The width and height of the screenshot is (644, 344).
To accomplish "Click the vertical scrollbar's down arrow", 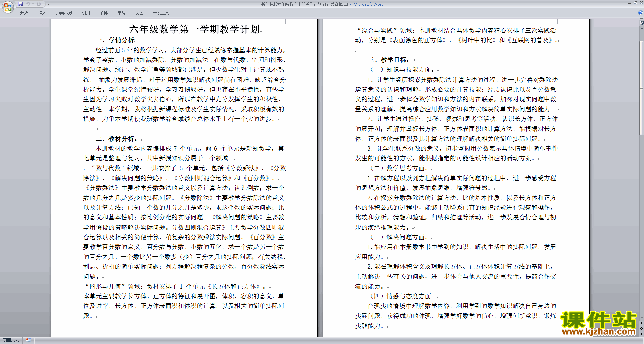I will pos(641,318).
